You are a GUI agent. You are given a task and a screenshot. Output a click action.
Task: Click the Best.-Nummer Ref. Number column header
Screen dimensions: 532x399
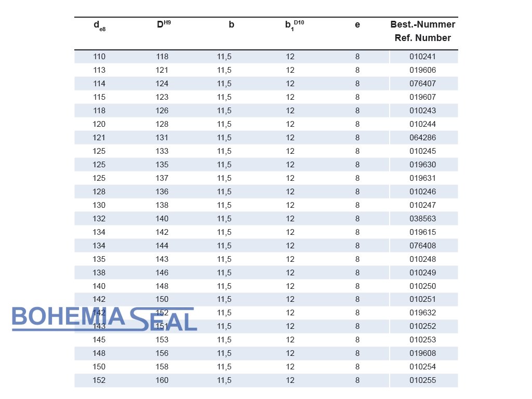tap(422, 31)
